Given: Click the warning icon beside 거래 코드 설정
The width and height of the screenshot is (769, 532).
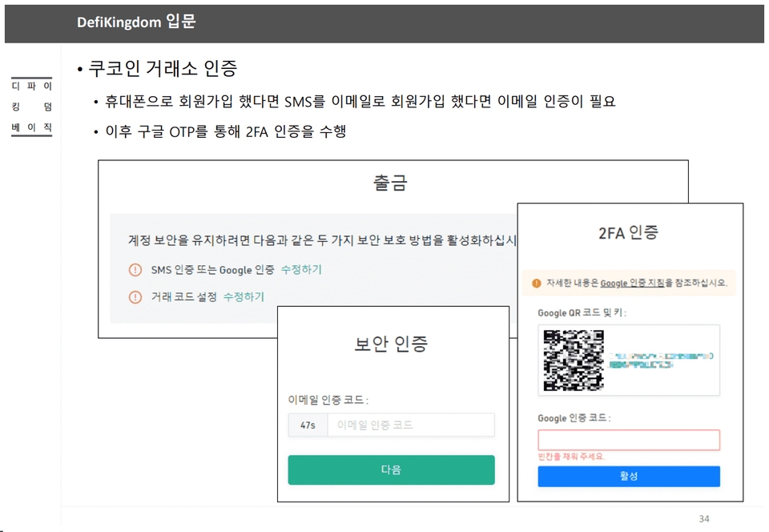Looking at the screenshot, I should [x=135, y=297].
